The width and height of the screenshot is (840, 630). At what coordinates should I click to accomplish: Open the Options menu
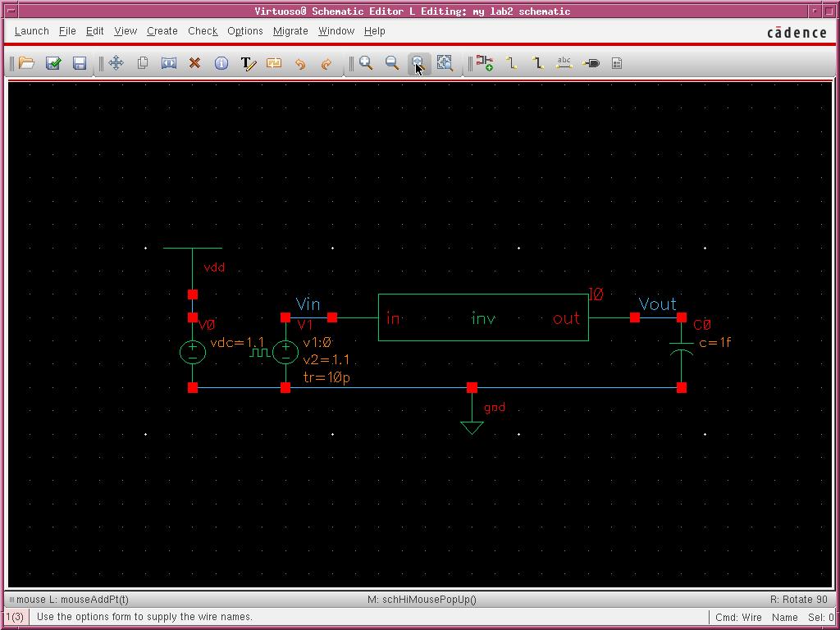pos(244,31)
